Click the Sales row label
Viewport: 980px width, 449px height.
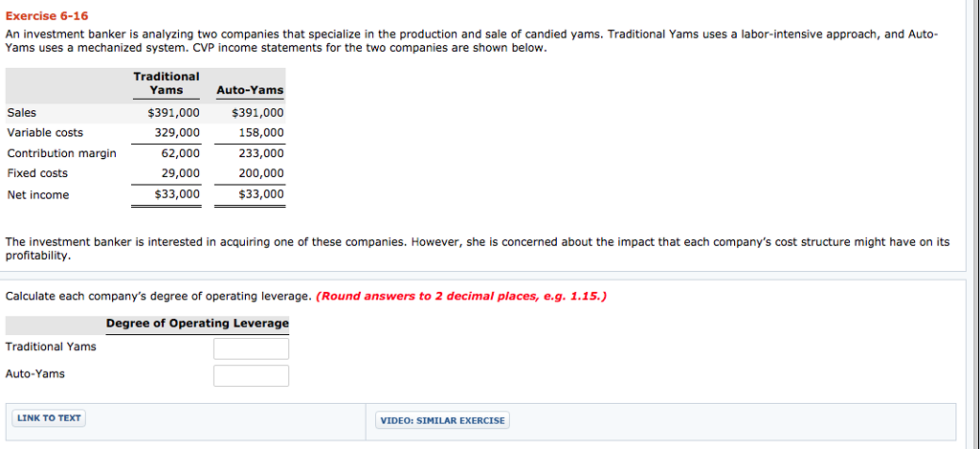(x=22, y=113)
